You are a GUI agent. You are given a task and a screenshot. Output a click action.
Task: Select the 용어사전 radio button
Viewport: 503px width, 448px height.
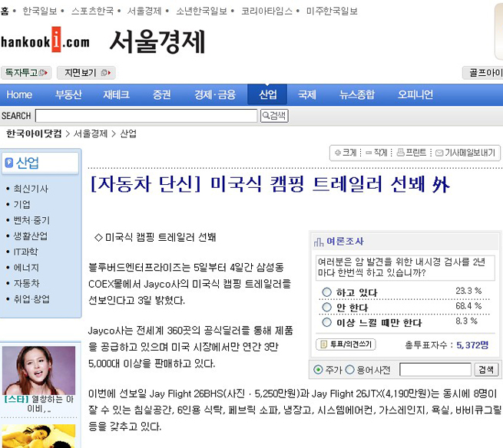349,370
